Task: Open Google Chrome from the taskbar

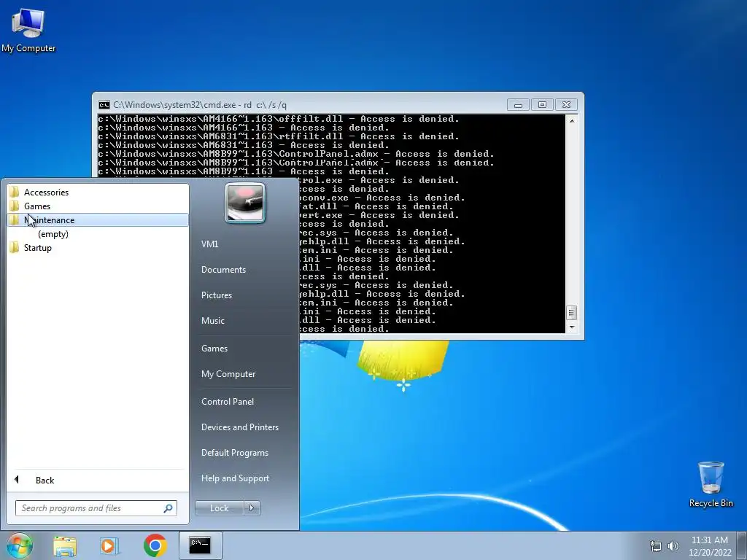Action: pos(155,545)
